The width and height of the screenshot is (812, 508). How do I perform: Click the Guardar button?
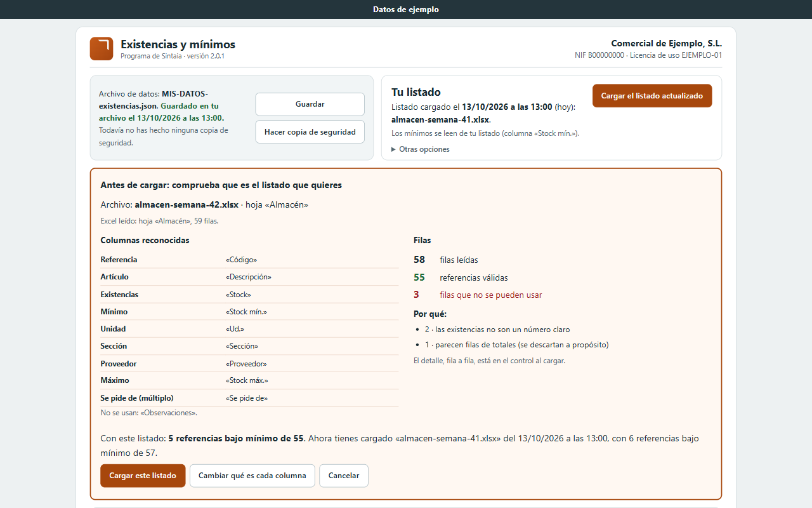pyautogui.click(x=310, y=104)
